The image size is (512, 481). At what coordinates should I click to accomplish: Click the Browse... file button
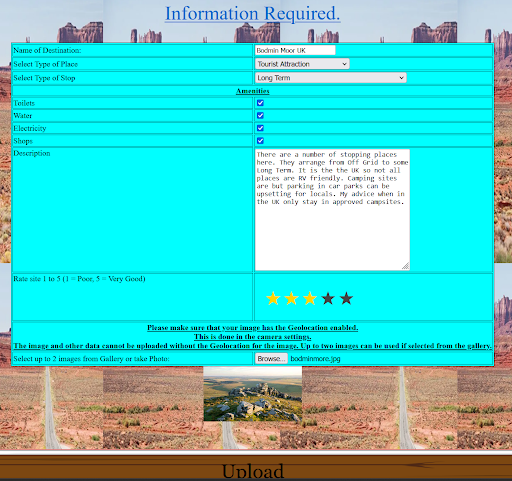271,359
